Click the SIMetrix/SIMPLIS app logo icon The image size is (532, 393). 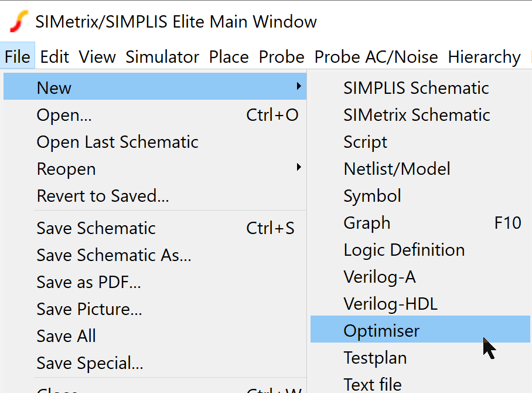[19, 22]
